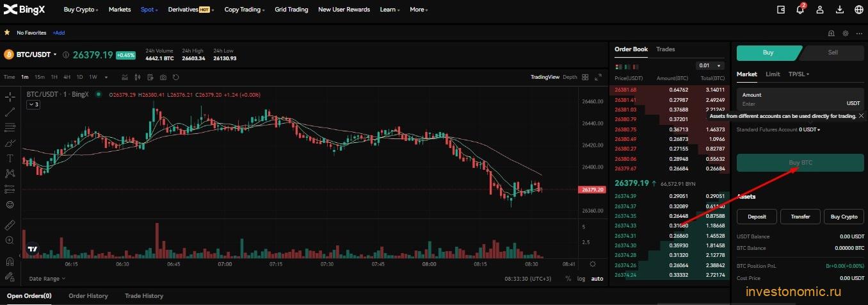Expand the Derivatives menu
Viewport: 868px width, 305px height.
[x=191, y=10]
